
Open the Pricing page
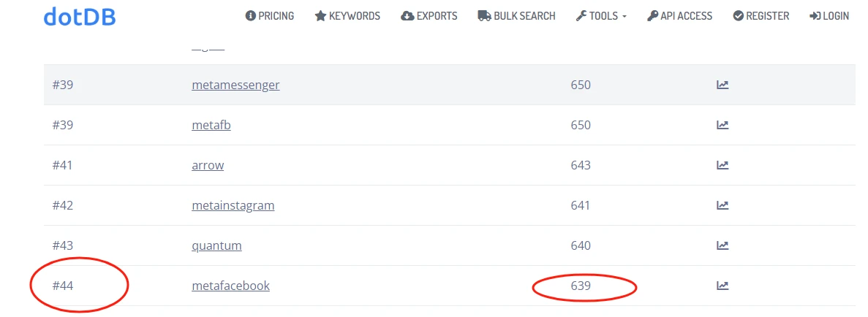pyautogui.click(x=270, y=16)
